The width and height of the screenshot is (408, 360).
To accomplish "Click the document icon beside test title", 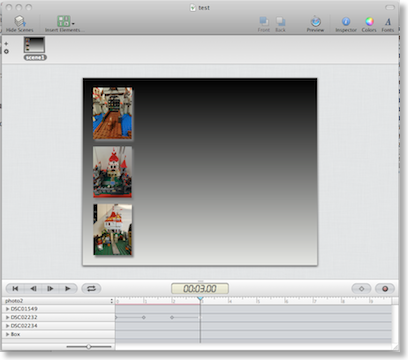I will click(x=193, y=8).
